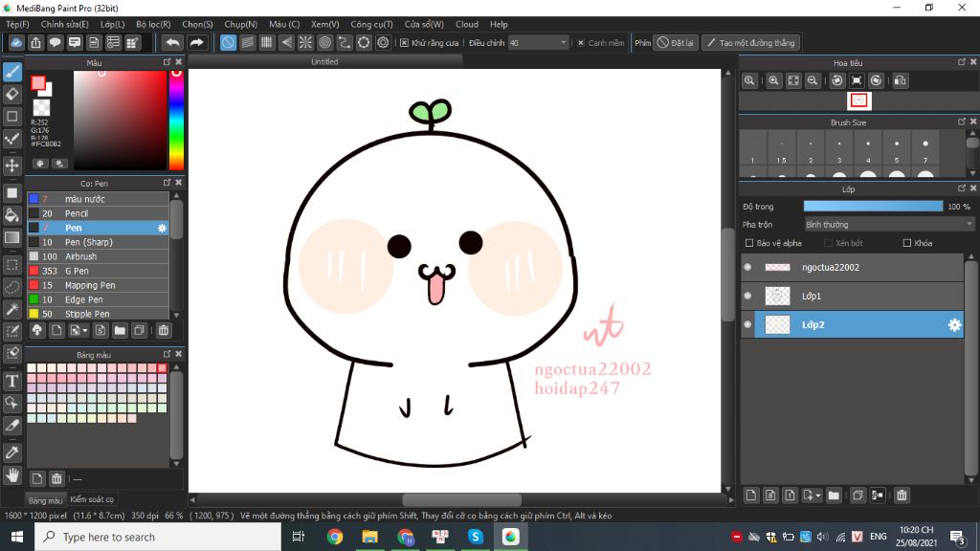This screenshot has width=980, height=551.
Task: Open settings gear of Lớp2 layer
Action: pos(954,325)
